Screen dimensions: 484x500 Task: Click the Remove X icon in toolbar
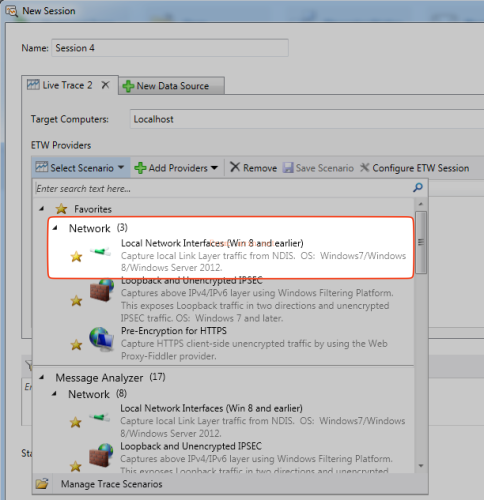[x=235, y=167]
